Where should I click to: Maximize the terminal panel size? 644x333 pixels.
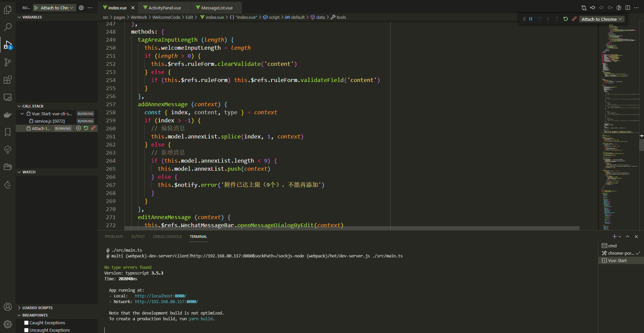pos(628,237)
